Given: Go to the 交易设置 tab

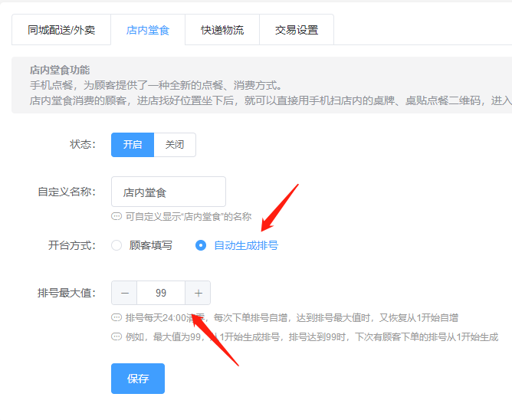Looking at the screenshot, I should click(297, 30).
